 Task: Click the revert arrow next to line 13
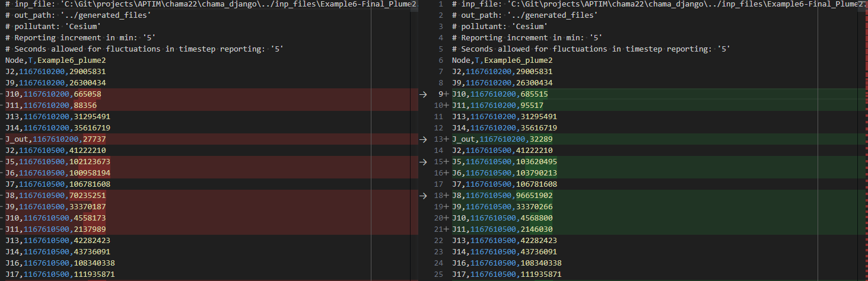(x=423, y=139)
